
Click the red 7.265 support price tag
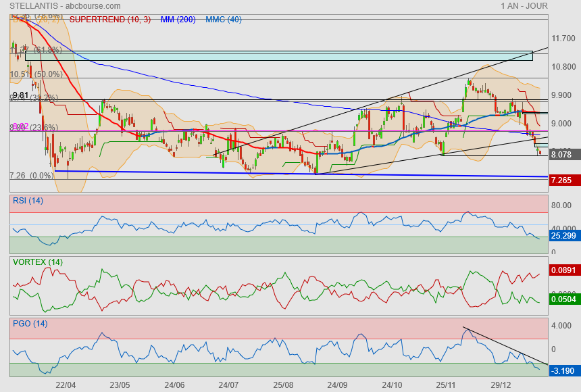tap(561, 180)
